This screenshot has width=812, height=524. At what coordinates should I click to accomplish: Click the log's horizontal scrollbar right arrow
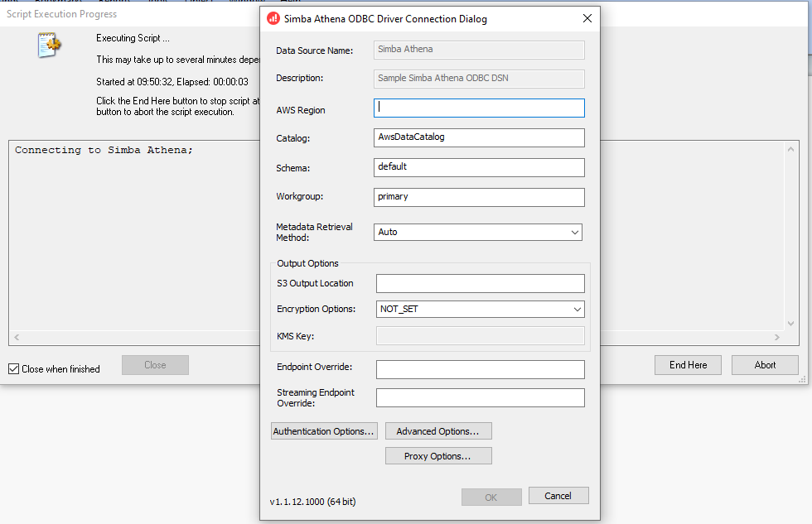point(776,338)
